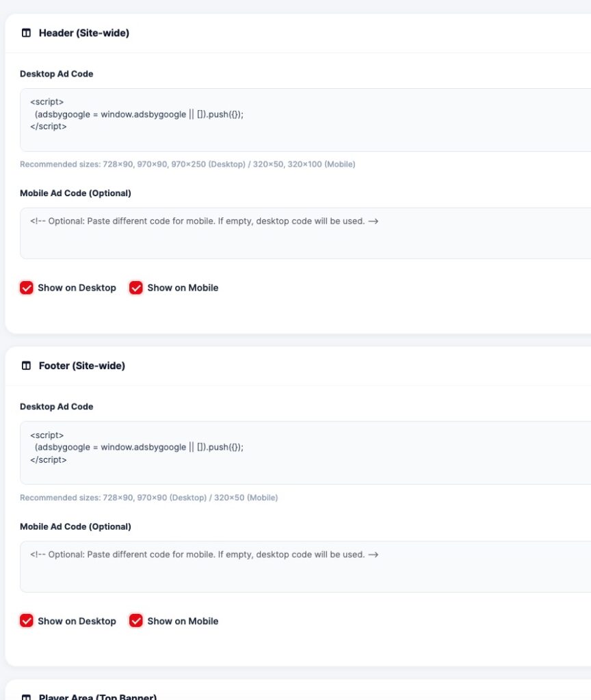Click Footer's Desktop Ad Code label
Screen dimensions: 591x700
click(x=57, y=407)
